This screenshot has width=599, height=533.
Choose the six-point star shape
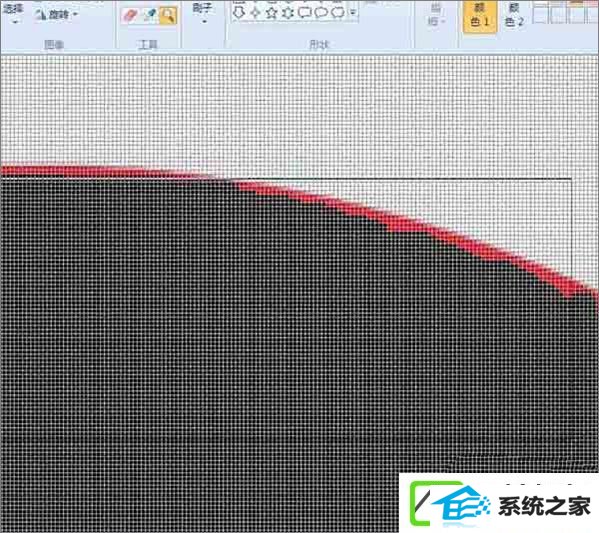[x=288, y=13]
